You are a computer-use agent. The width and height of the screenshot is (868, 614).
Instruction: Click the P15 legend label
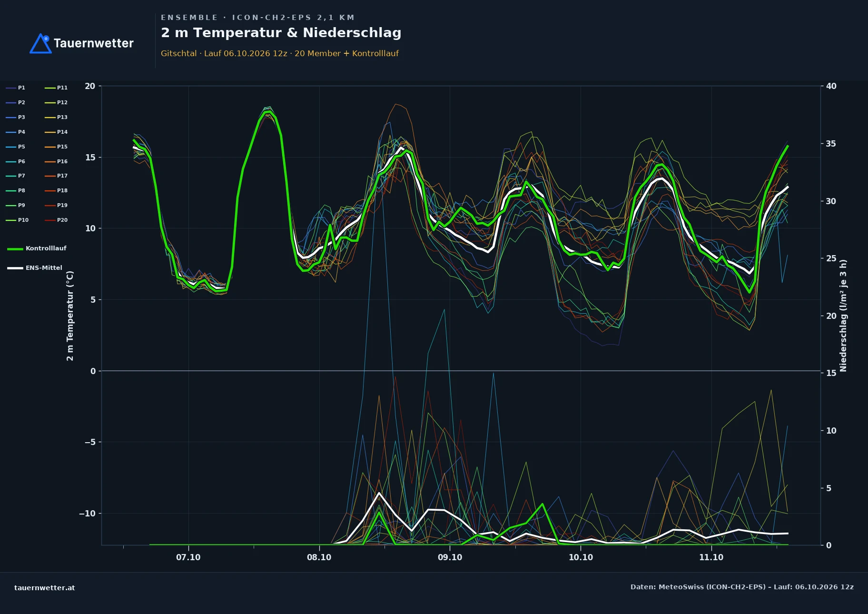point(62,147)
